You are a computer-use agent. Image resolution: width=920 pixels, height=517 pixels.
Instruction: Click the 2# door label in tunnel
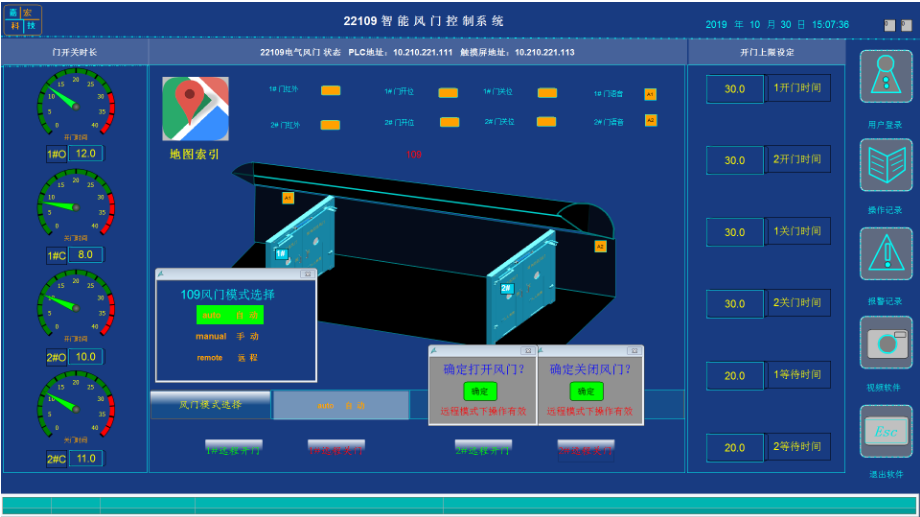click(507, 288)
